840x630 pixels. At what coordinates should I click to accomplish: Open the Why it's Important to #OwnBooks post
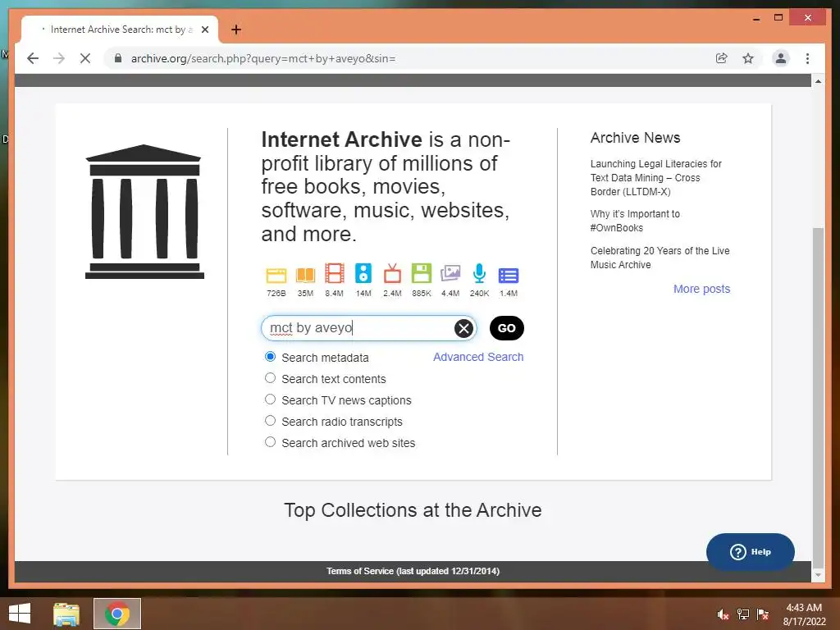click(x=636, y=221)
